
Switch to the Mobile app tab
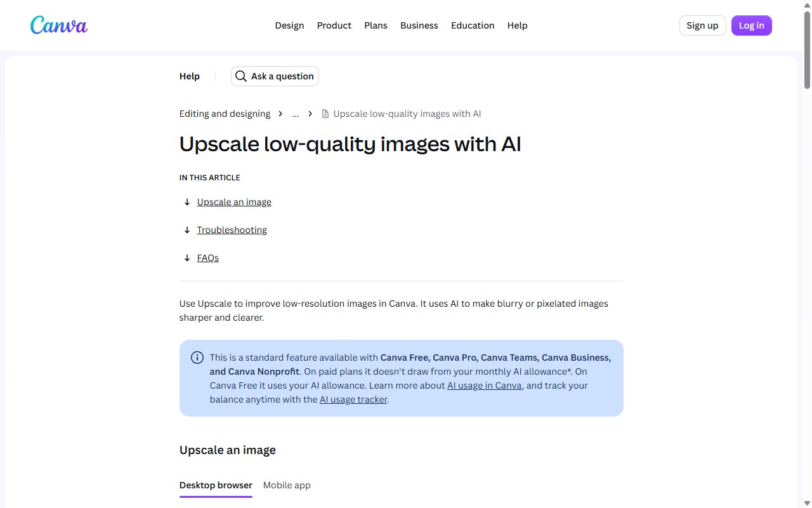pos(287,485)
